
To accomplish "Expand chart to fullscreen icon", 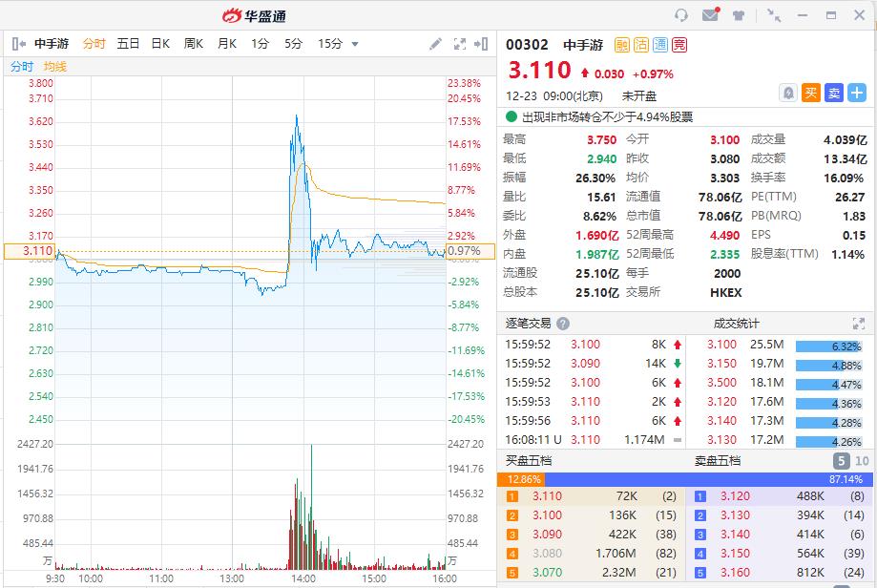I will point(460,44).
